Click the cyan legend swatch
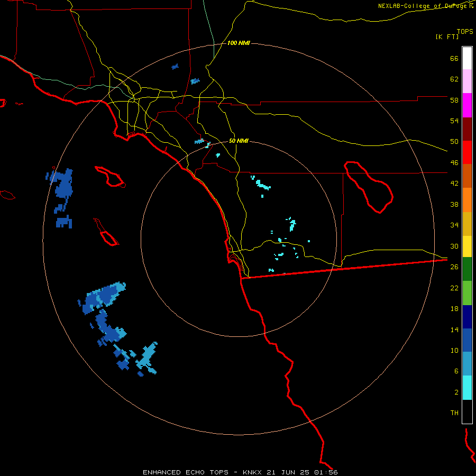The image size is (476, 476). pos(467,388)
